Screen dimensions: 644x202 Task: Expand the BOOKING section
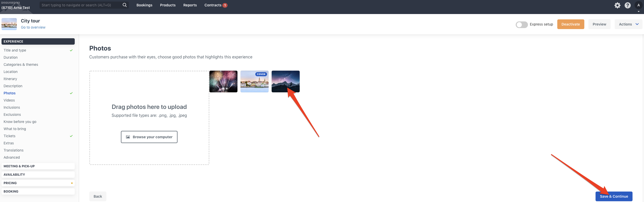click(38, 191)
